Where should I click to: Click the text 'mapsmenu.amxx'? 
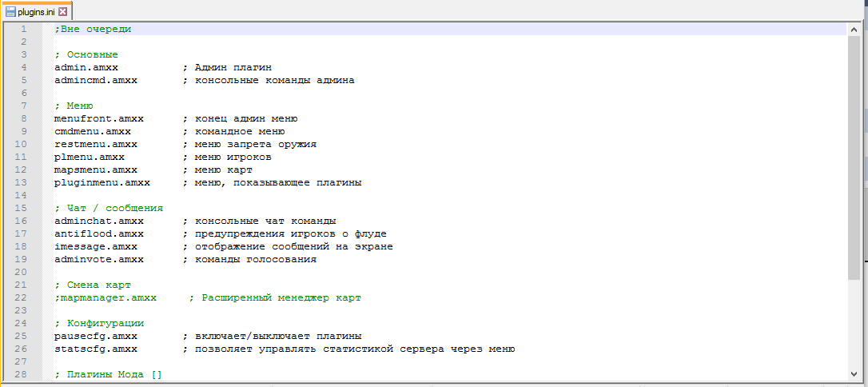(x=96, y=170)
